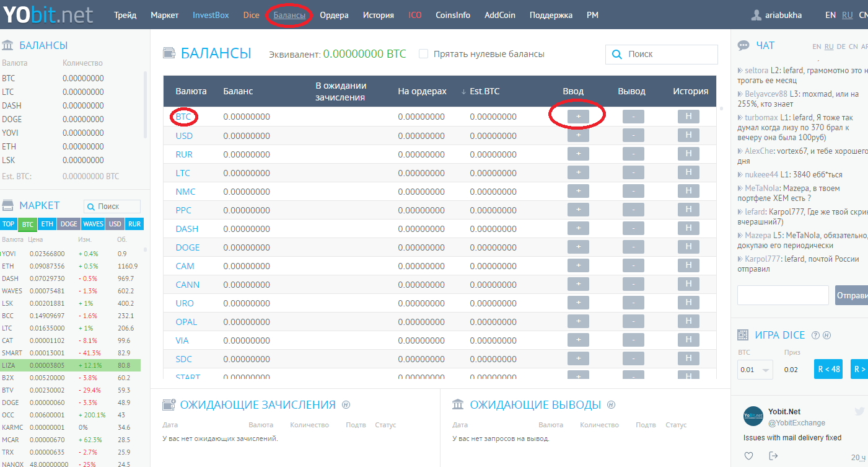Open the BTC bet amount dropdown
This screenshot has height=467, width=868.
[755, 370]
